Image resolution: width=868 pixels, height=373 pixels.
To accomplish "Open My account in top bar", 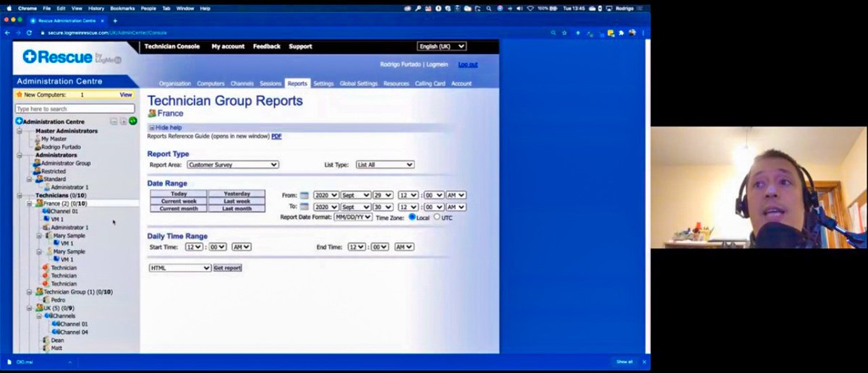I will click(x=228, y=46).
